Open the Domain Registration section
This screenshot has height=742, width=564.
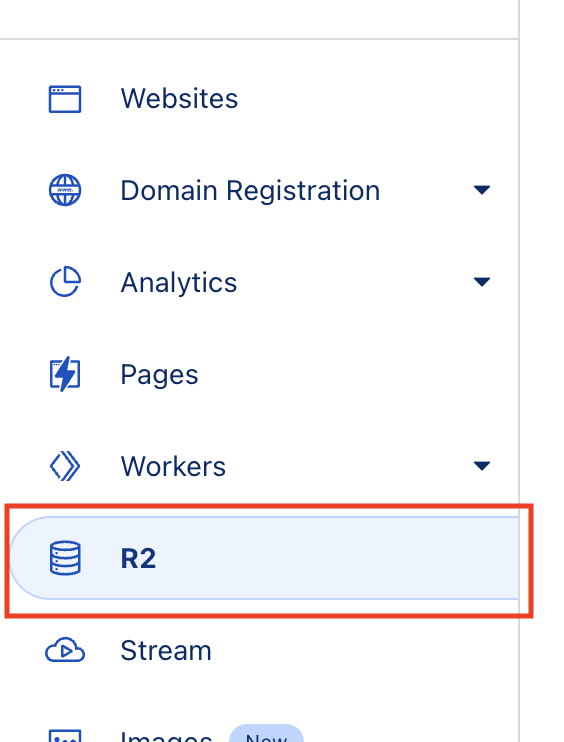(x=250, y=191)
